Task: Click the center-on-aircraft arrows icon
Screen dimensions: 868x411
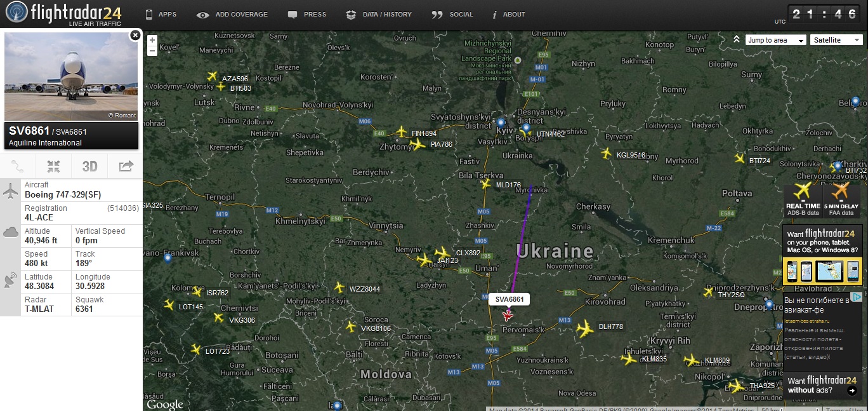Action: click(x=53, y=166)
